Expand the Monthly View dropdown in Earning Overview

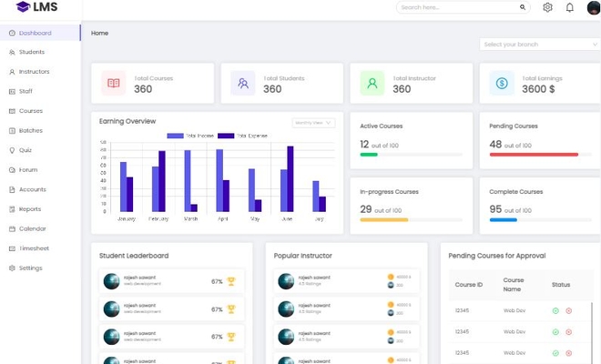point(314,123)
